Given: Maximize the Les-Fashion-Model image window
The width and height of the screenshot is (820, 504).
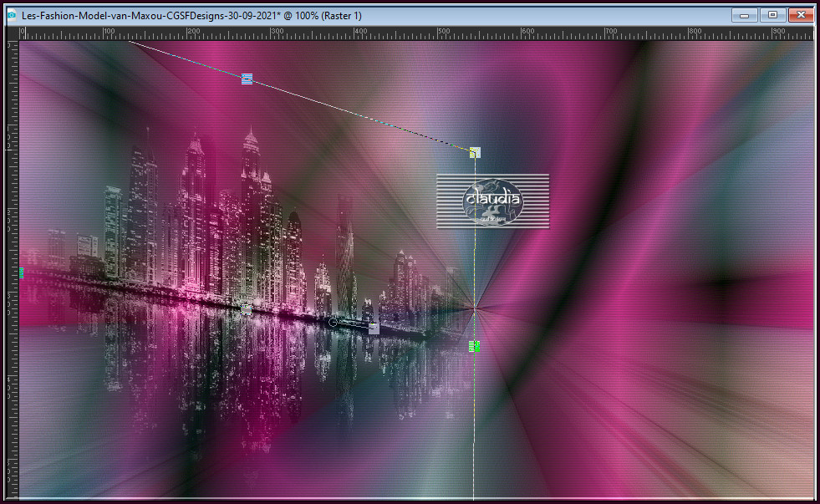Looking at the screenshot, I should point(772,15).
